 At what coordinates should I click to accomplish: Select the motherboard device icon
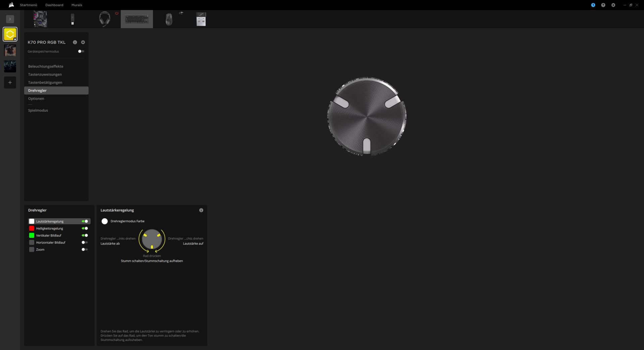coord(40,19)
